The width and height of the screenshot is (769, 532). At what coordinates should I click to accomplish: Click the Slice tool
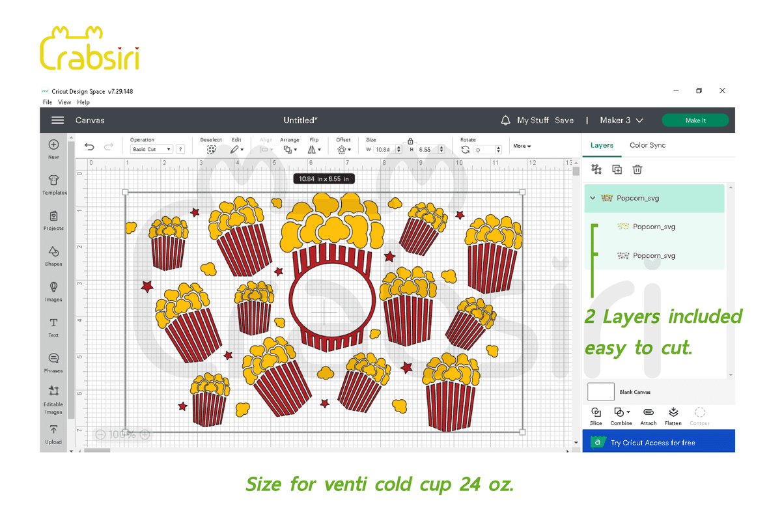pyautogui.click(x=596, y=413)
